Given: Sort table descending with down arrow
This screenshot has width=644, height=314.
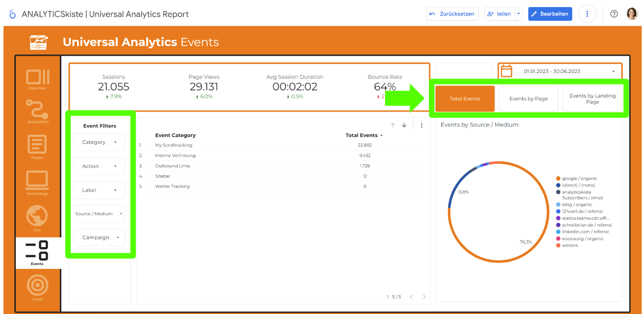Looking at the screenshot, I should click(x=404, y=125).
